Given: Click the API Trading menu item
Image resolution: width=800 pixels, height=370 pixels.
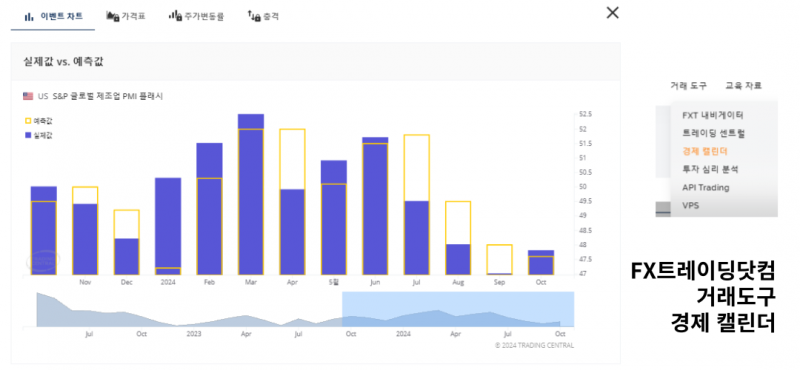Looking at the screenshot, I should 706,187.
